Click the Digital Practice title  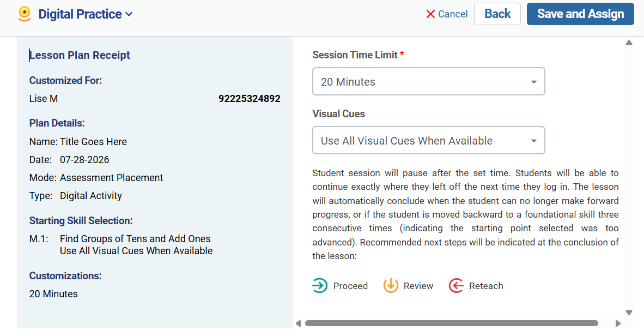click(x=80, y=14)
